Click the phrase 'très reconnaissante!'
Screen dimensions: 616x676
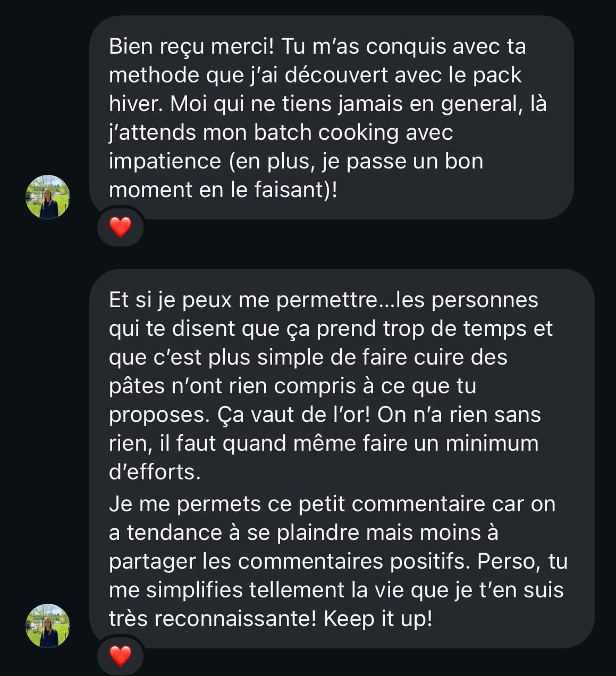click(x=213, y=619)
